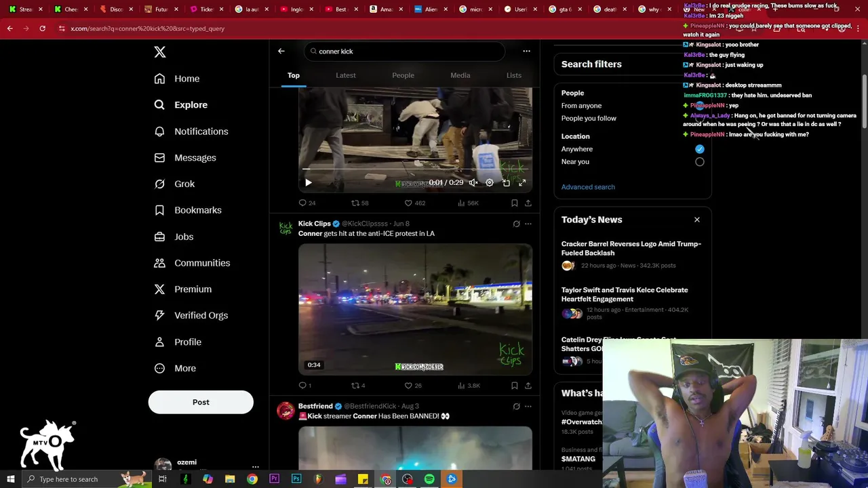Image resolution: width=868 pixels, height=488 pixels.
Task: Play the anti-ICE protest video thumbnail
Action: [x=415, y=309]
